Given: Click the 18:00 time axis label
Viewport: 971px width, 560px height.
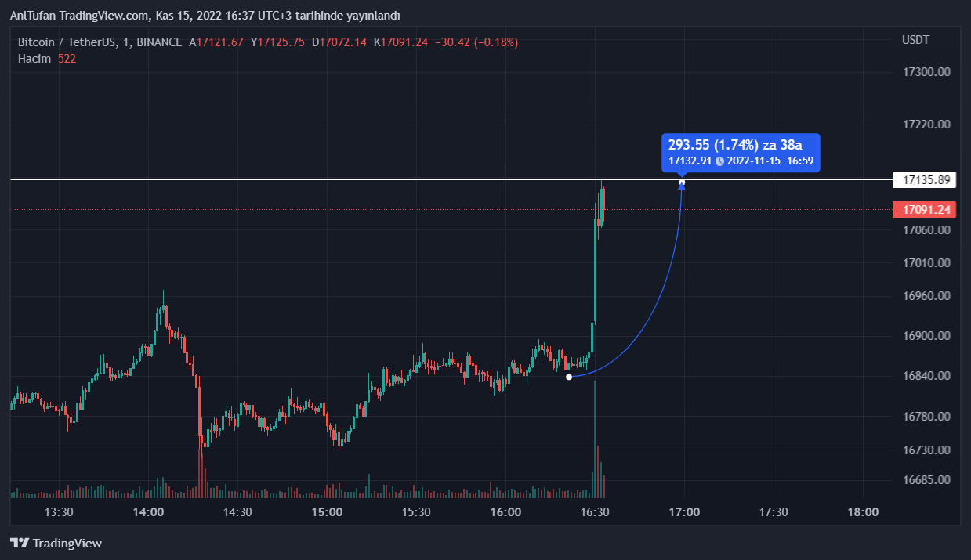Looking at the screenshot, I should point(863,512).
